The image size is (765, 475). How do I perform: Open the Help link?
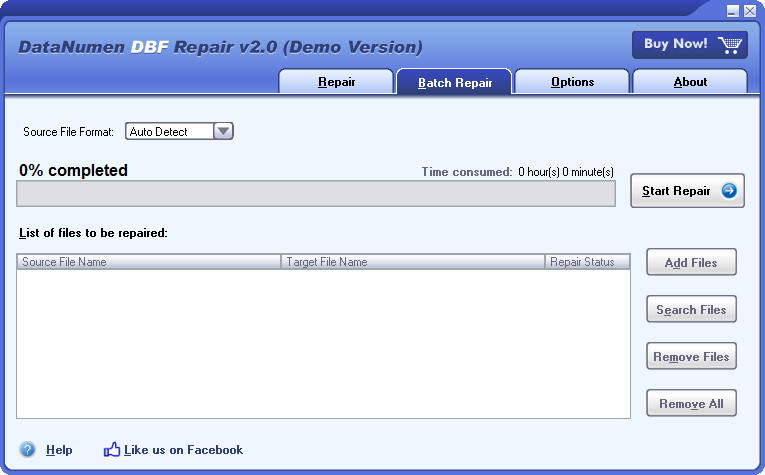[59, 450]
